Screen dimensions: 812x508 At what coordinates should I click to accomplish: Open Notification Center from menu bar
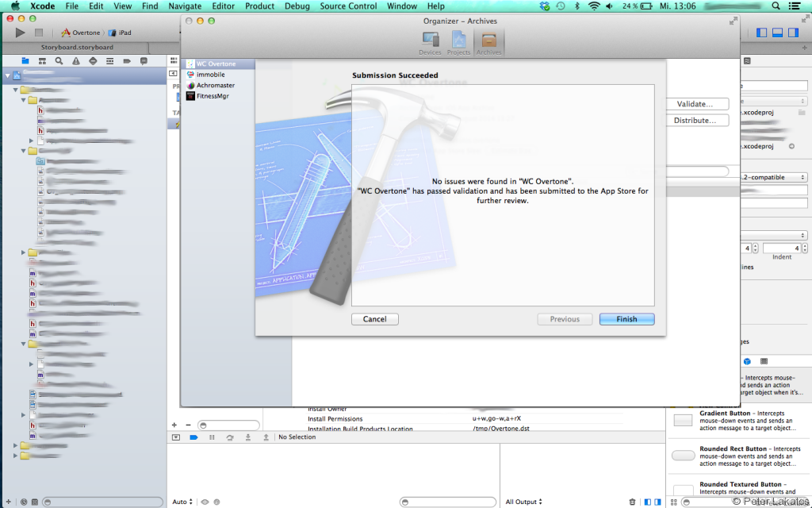(795, 6)
